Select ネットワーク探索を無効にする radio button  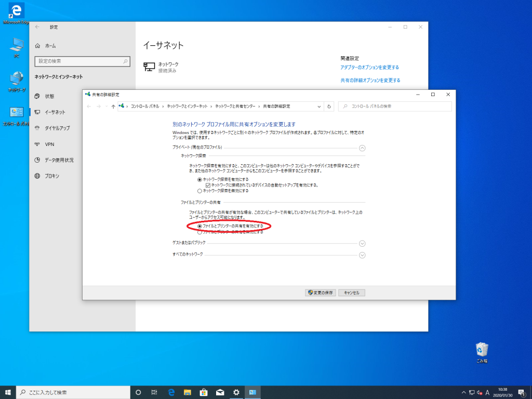200,191
